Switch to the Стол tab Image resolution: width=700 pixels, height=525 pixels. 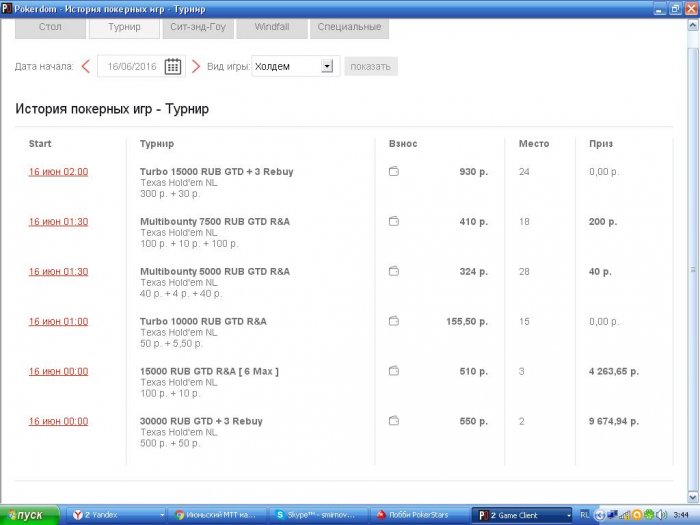tap(50, 28)
